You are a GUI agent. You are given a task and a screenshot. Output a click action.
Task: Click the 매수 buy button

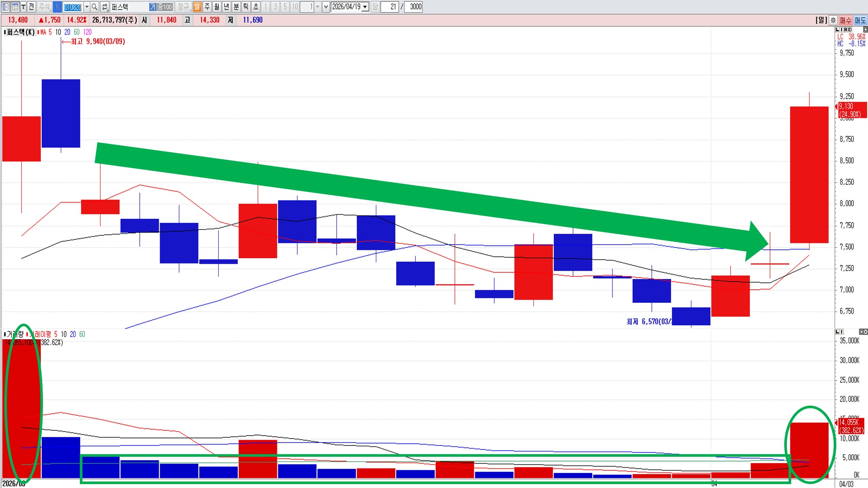845,20
